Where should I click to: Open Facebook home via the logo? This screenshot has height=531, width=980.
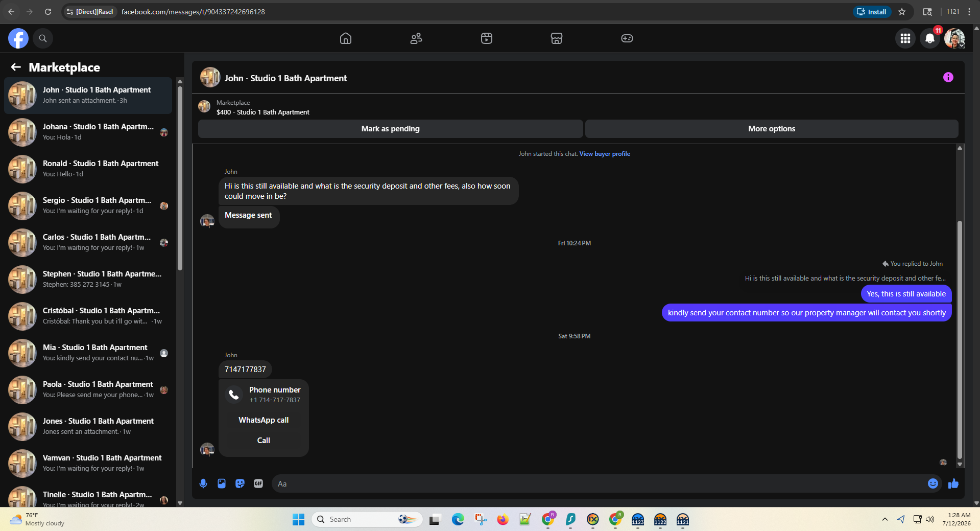pyautogui.click(x=18, y=38)
